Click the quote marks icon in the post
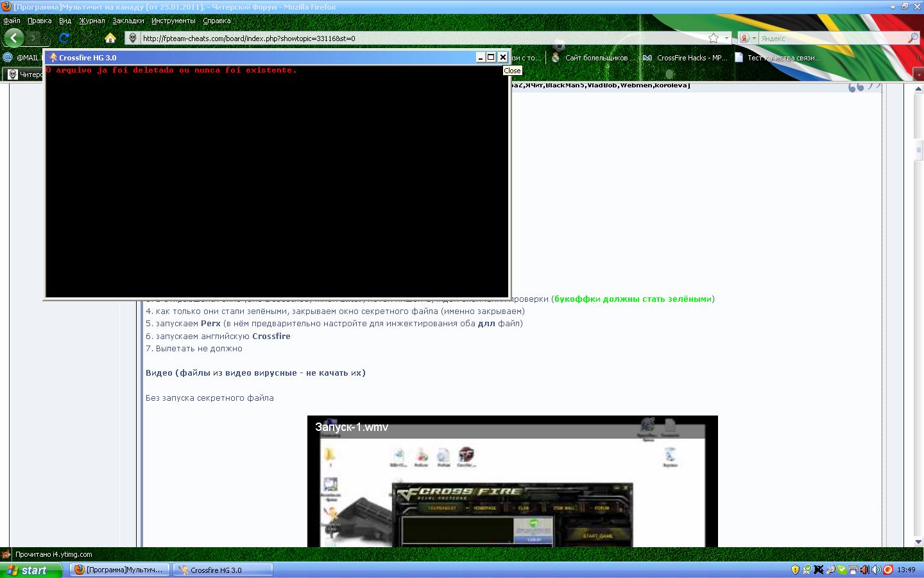 [864, 87]
